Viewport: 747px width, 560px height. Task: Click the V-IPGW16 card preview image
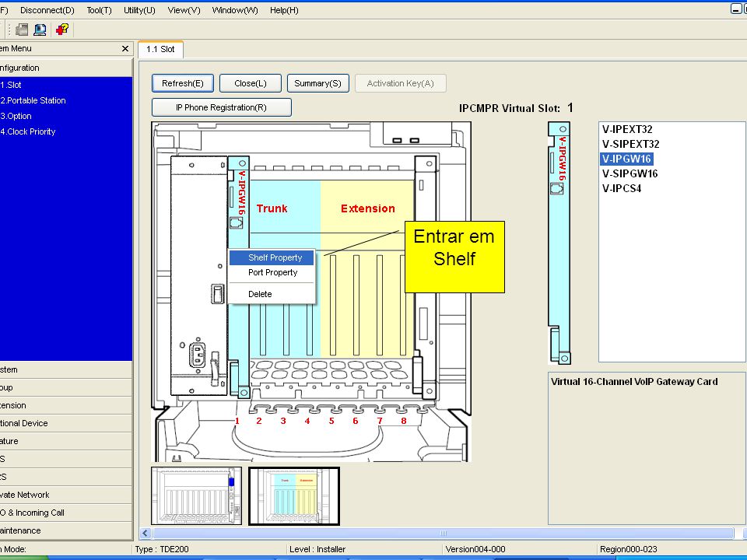(x=559, y=243)
